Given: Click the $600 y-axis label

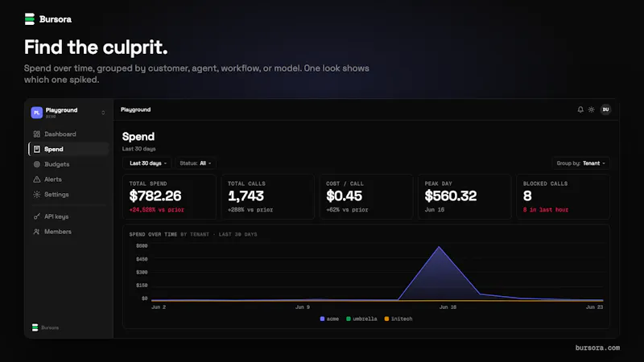Looking at the screenshot, I should pyautogui.click(x=142, y=246).
